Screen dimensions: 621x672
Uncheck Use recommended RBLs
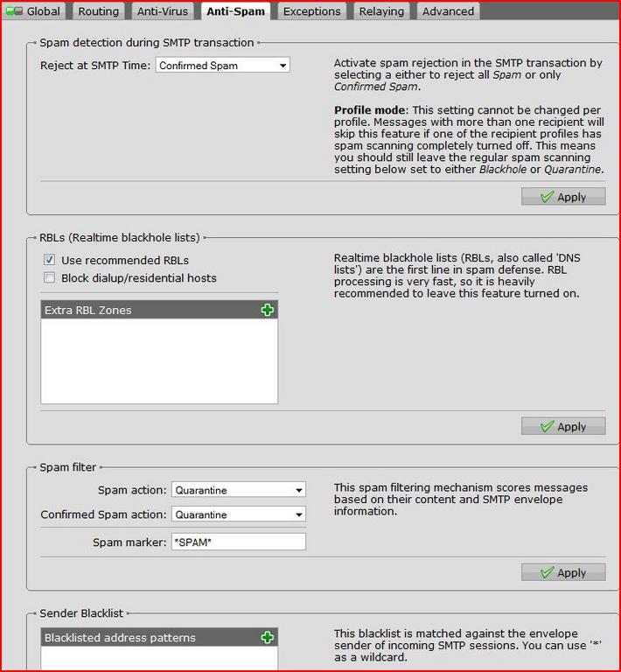tap(49, 260)
